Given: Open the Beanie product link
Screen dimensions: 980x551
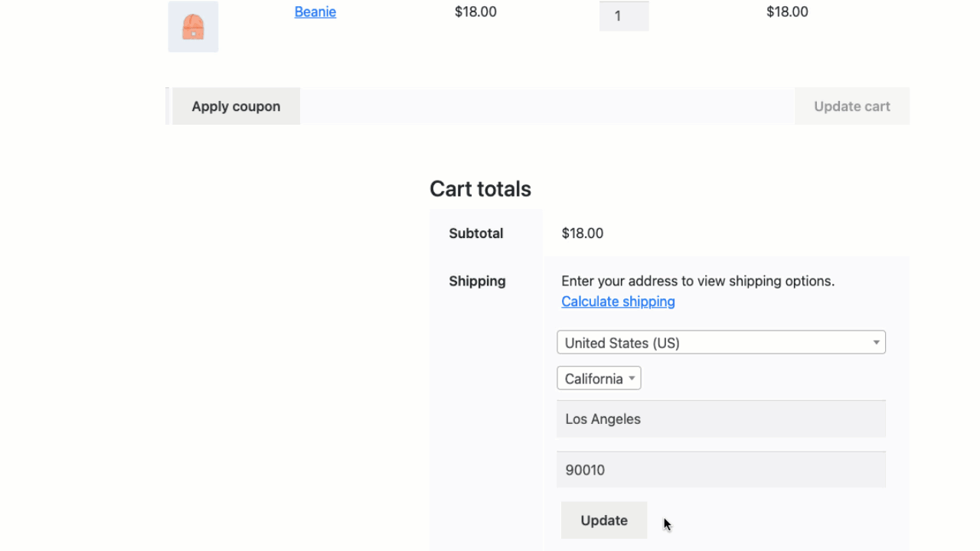Looking at the screenshot, I should 315,11.
